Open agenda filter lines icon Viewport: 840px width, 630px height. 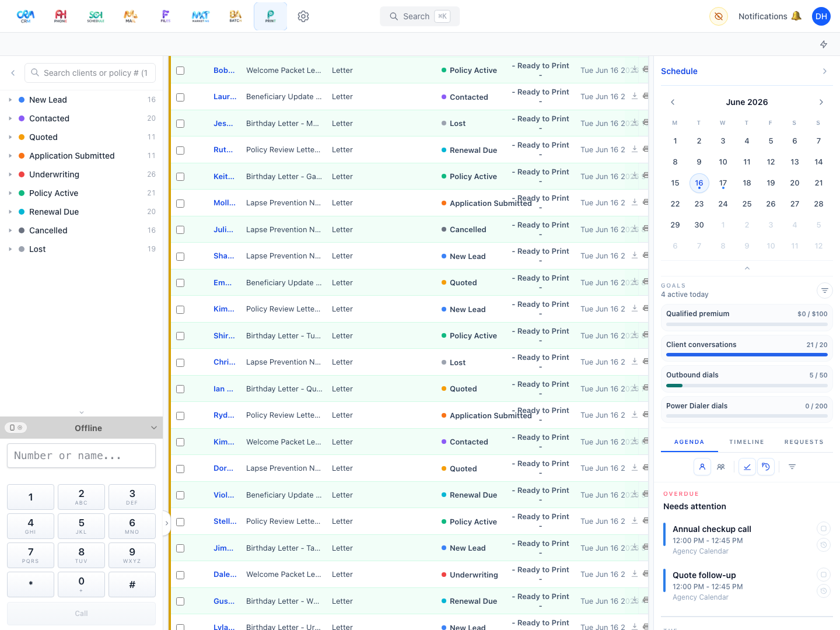click(x=792, y=467)
